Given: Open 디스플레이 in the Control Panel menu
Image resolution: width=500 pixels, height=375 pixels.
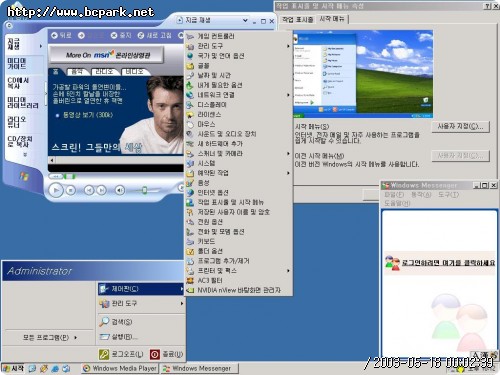Looking at the screenshot, I should coord(239,105).
